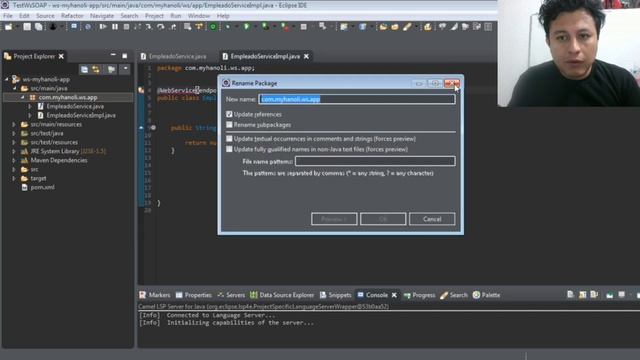
Task: Click the Palette view icon
Action: click(476, 295)
